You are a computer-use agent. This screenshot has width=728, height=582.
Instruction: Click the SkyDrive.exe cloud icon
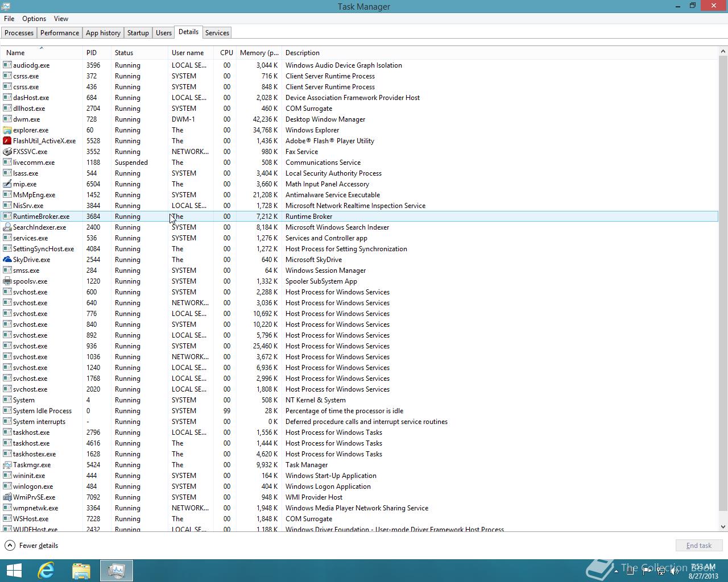point(7,259)
